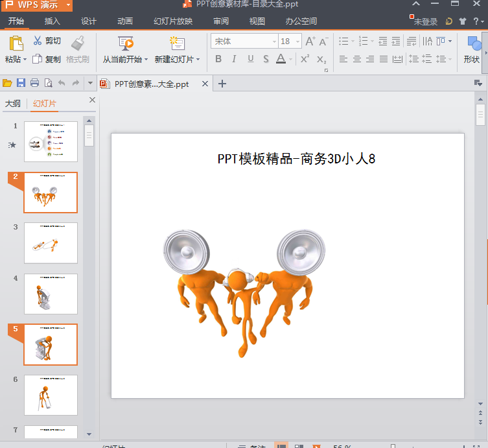Decrease paragraph spacing icon
The height and width of the screenshot is (448, 488).
[x=426, y=59]
